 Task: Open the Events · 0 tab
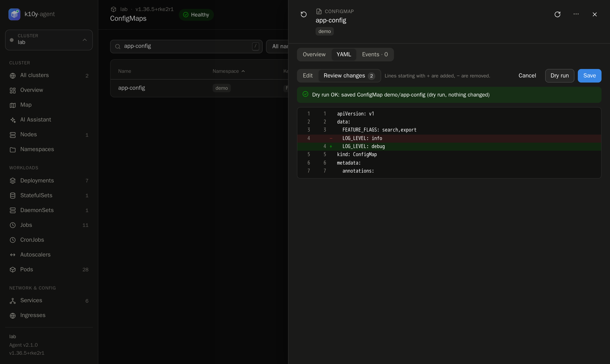click(x=375, y=54)
